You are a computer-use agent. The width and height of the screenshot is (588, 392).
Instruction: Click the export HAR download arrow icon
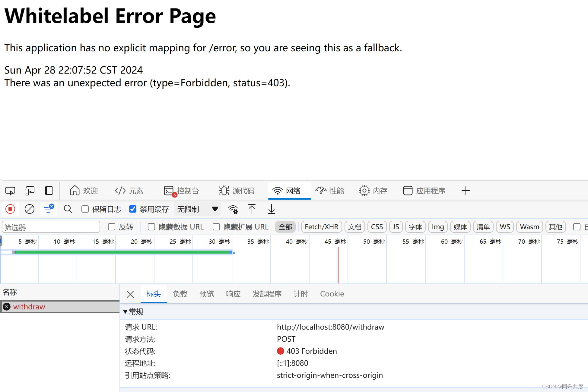(272, 209)
